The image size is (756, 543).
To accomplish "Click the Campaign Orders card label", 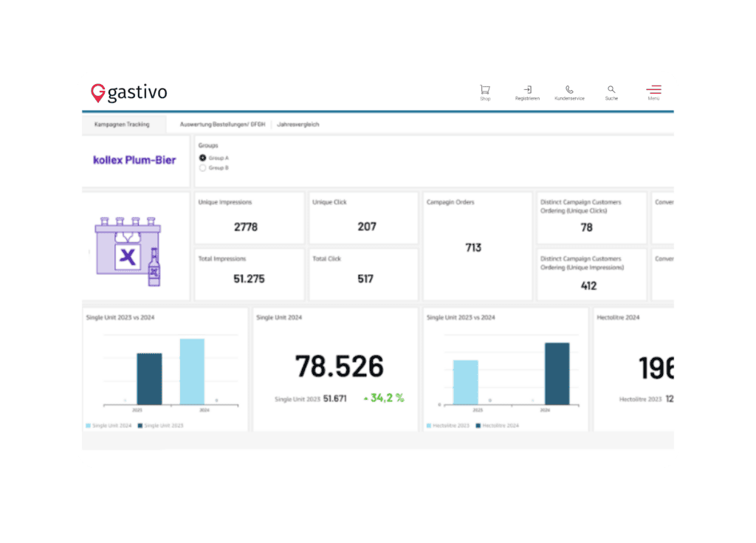I will (450, 202).
